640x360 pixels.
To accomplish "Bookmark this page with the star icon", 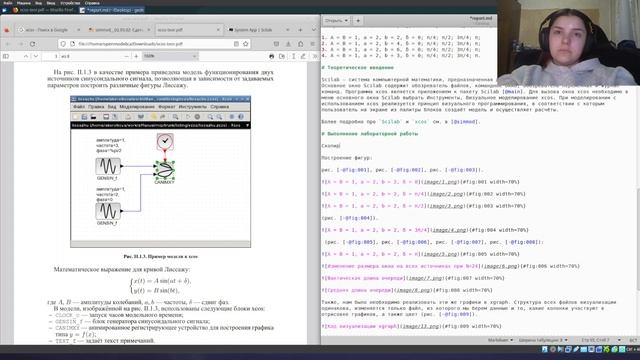I will tap(246, 44).
